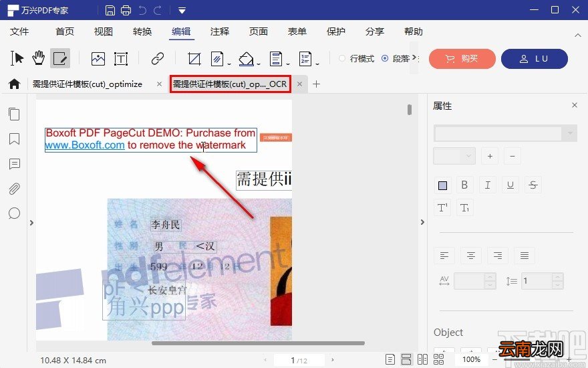
Task: Open the 文件 menu
Action: click(x=19, y=31)
